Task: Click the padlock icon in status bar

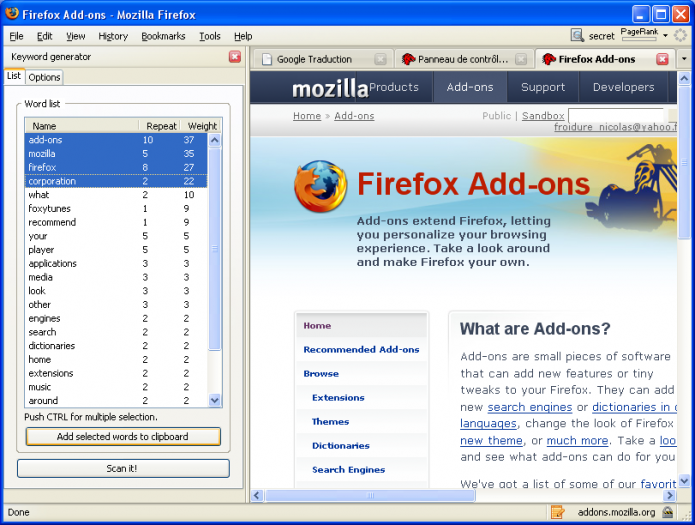Action: [667, 512]
